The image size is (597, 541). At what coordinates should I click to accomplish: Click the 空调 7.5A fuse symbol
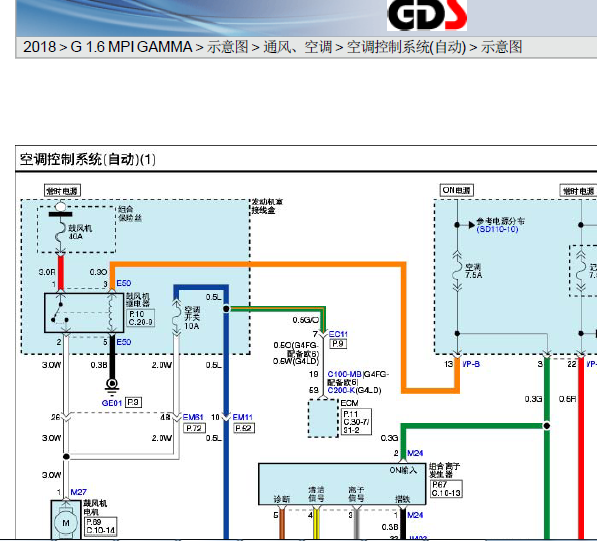click(x=457, y=270)
